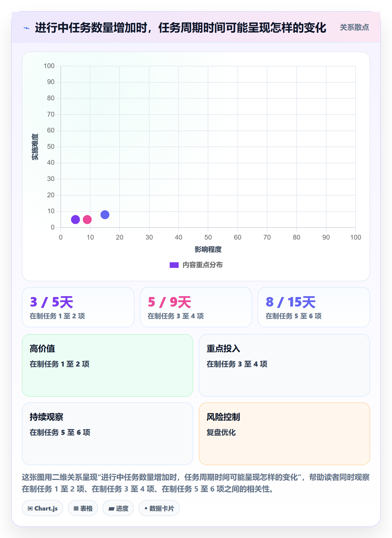Click the purple legend color swatch
Image resolution: width=392 pixels, height=538 pixels.
click(x=174, y=265)
